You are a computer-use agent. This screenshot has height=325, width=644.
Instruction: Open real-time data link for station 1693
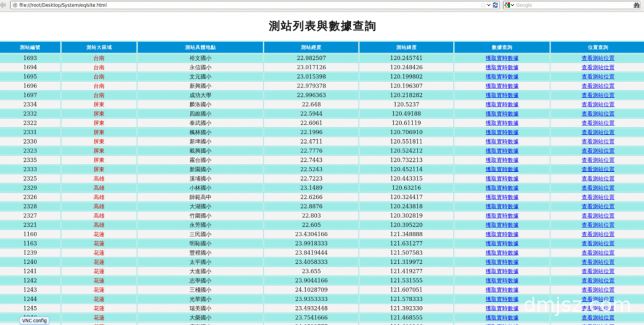pyautogui.click(x=502, y=58)
